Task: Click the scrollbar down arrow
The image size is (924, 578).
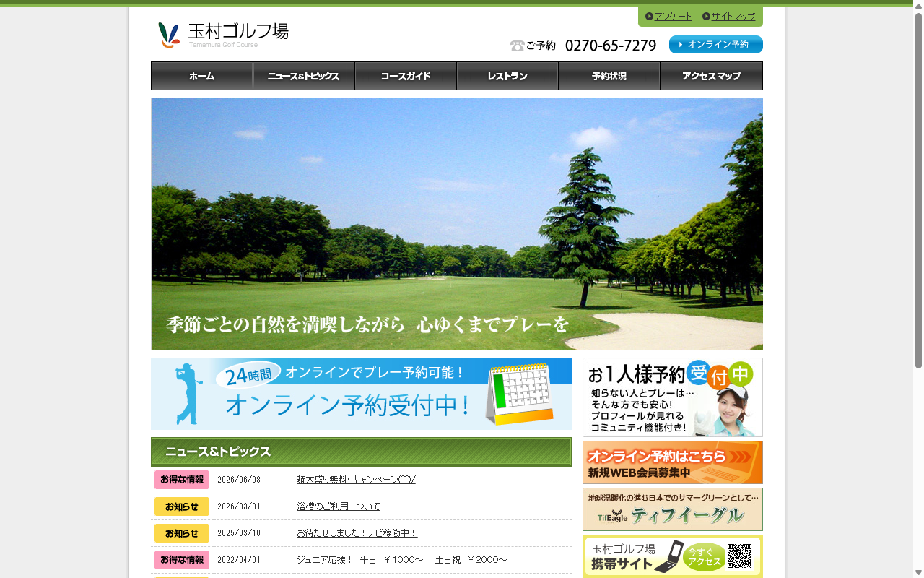Action: point(918,572)
